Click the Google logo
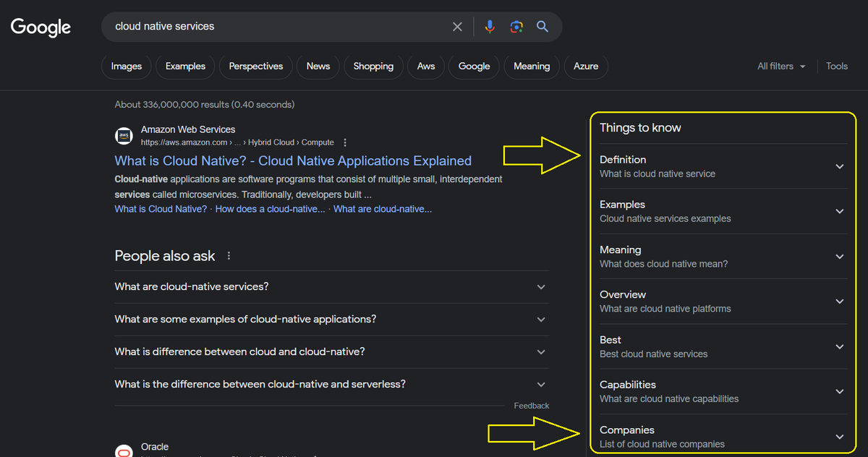This screenshot has height=457, width=868. coord(41,27)
